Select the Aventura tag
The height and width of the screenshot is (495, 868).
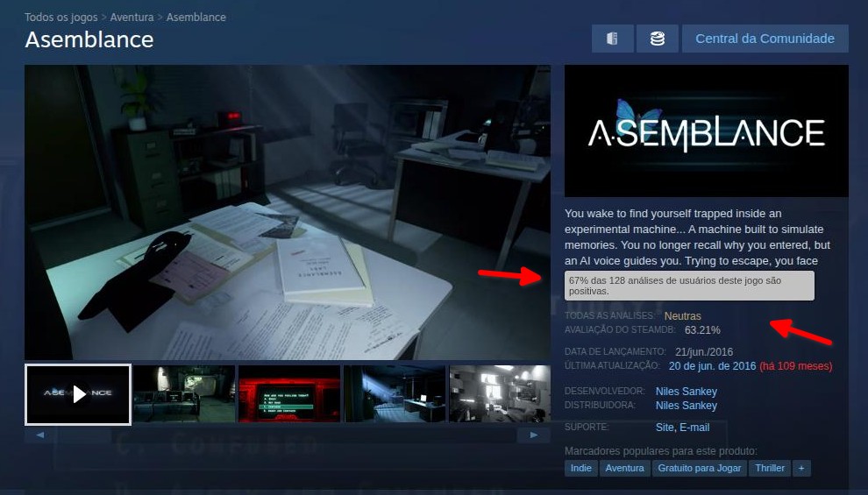click(x=624, y=469)
